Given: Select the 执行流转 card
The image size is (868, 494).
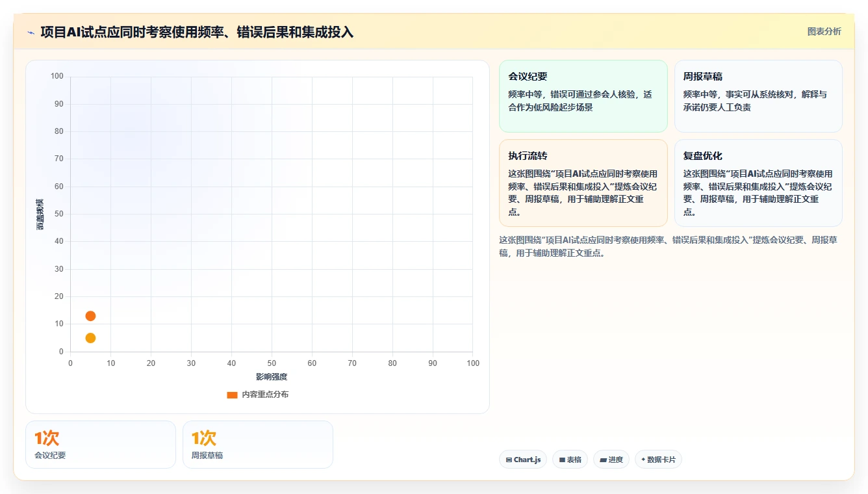Looking at the screenshot, I should point(583,183).
